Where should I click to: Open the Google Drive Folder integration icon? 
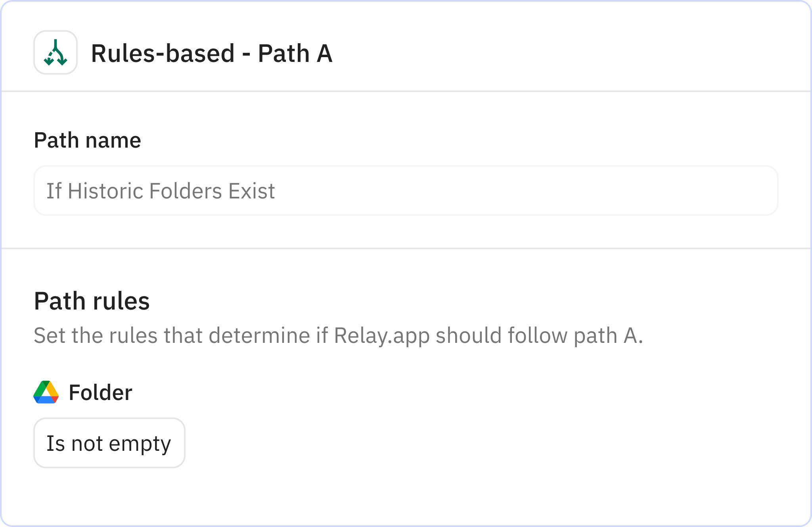point(46,392)
